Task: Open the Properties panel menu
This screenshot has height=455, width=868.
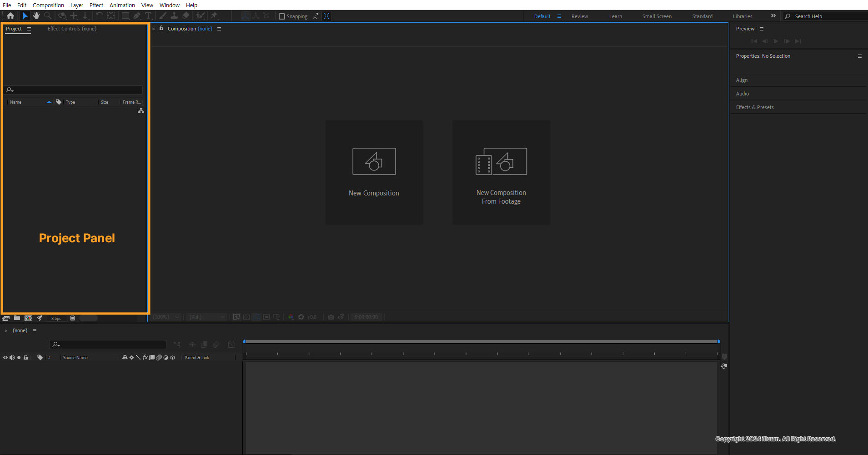Action: [x=860, y=56]
